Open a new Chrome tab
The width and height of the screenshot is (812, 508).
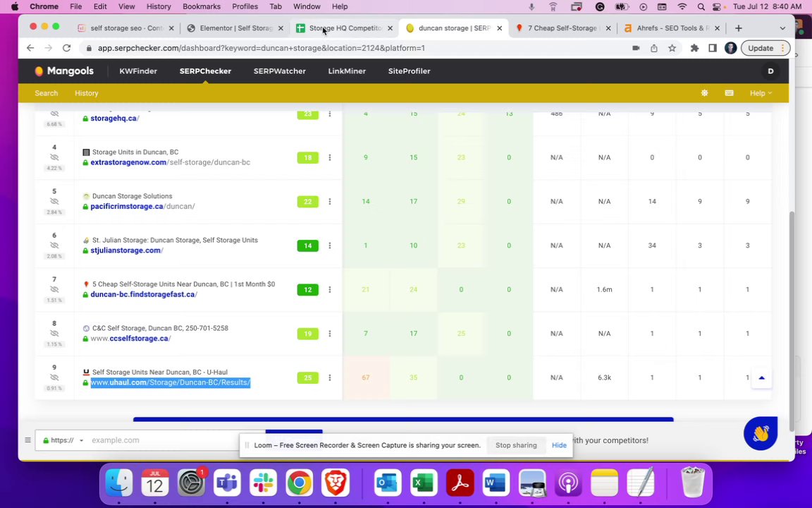(739, 28)
